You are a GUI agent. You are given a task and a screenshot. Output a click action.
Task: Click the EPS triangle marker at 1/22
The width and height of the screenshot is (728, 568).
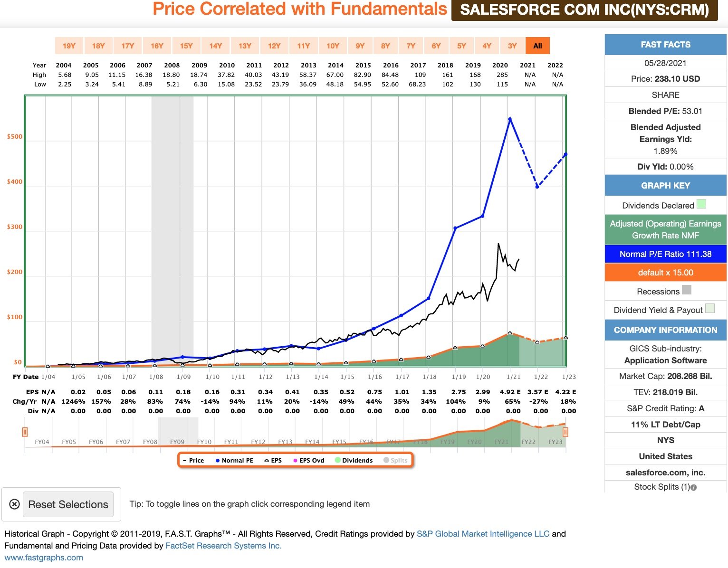click(537, 342)
